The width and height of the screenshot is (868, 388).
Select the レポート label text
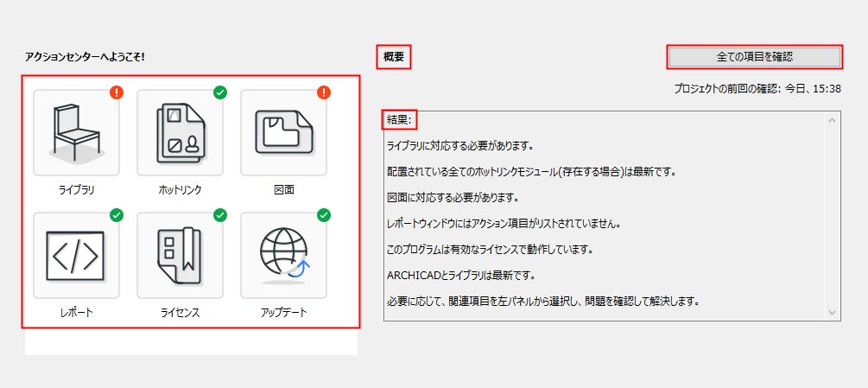(x=76, y=313)
